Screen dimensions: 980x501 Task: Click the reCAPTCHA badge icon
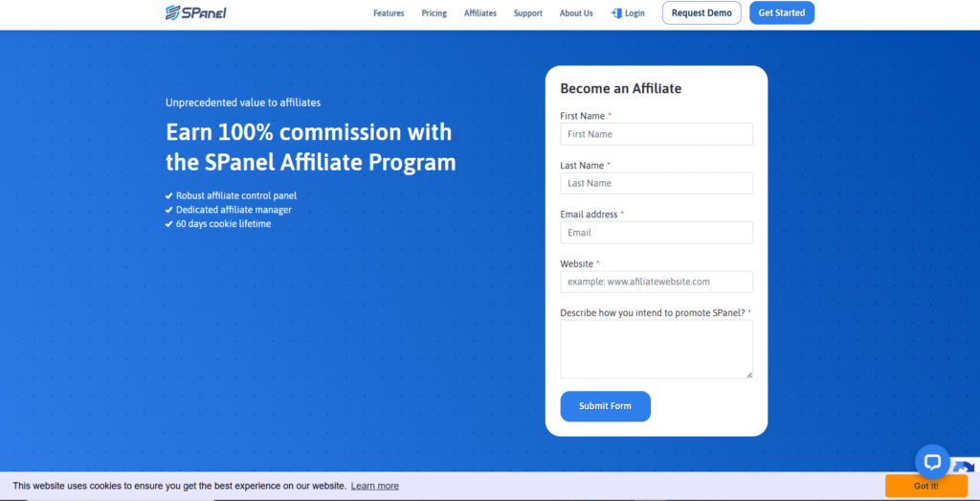point(965,467)
